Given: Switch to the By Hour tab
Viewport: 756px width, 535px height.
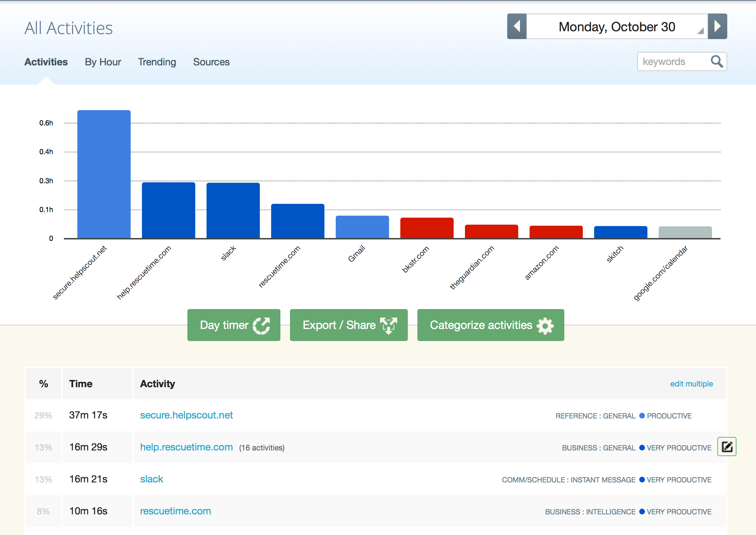Looking at the screenshot, I should 103,62.
